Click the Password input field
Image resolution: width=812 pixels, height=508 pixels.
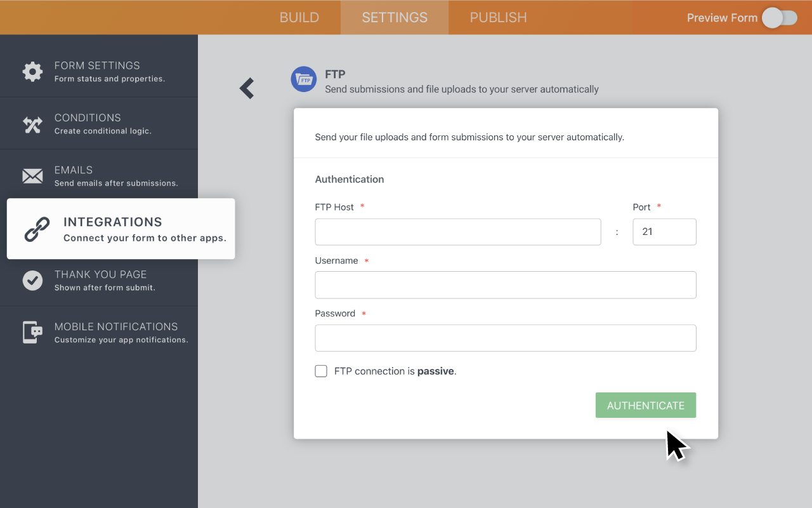click(x=505, y=338)
